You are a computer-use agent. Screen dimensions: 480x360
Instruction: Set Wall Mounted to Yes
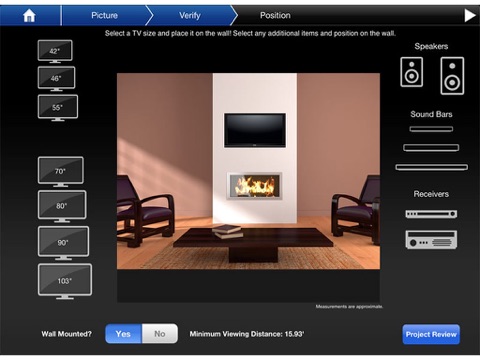pos(123,334)
